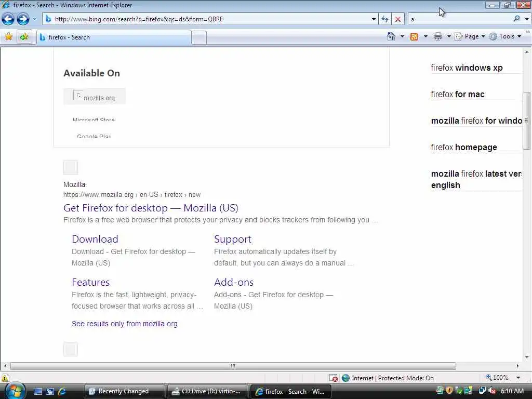Click the vertical scrollbar down arrow
532x399 pixels.
[x=527, y=357]
